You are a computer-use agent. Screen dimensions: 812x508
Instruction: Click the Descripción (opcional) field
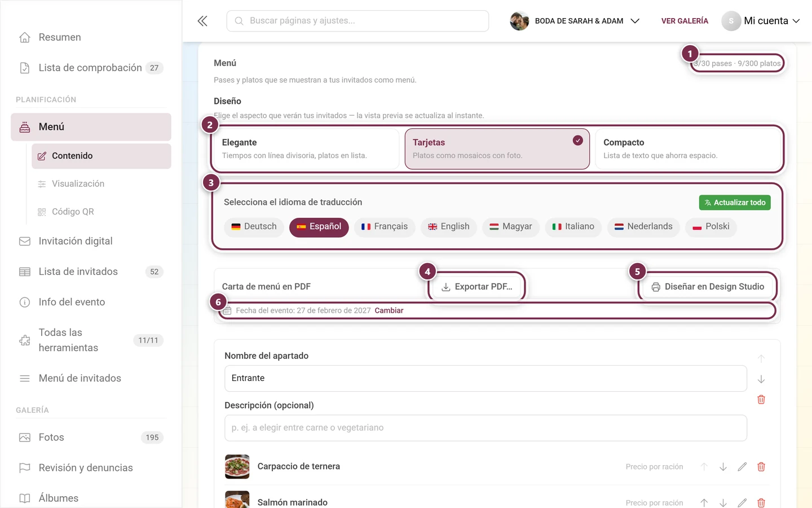pyautogui.click(x=486, y=428)
